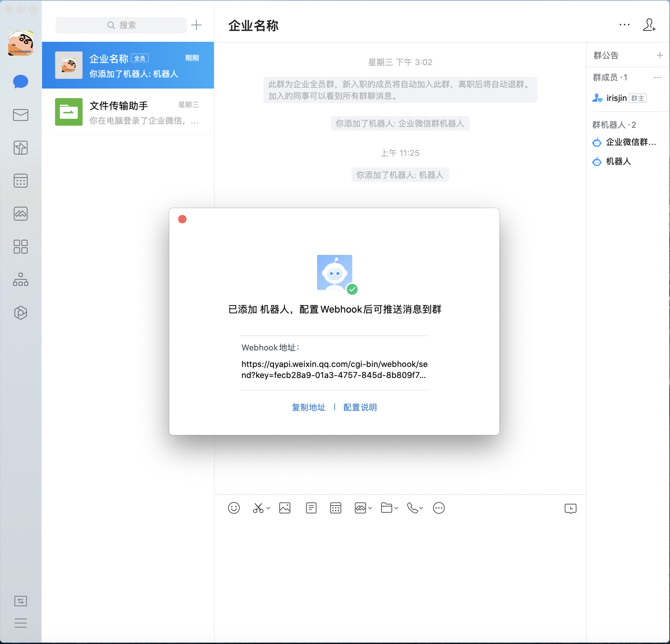Open the group members more options ellipsis
Image resolution: width=670 pixels, height=644 pixels.
tap(657, 78)
